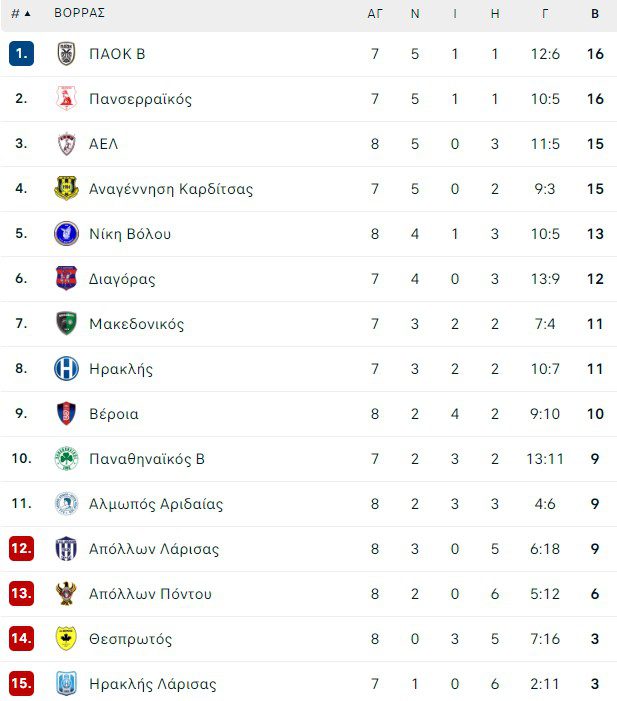This screenshot has width=617, height=701.
Task: Open the Αλμωπός Αριδαίας team link
Action: pos(155,504)
